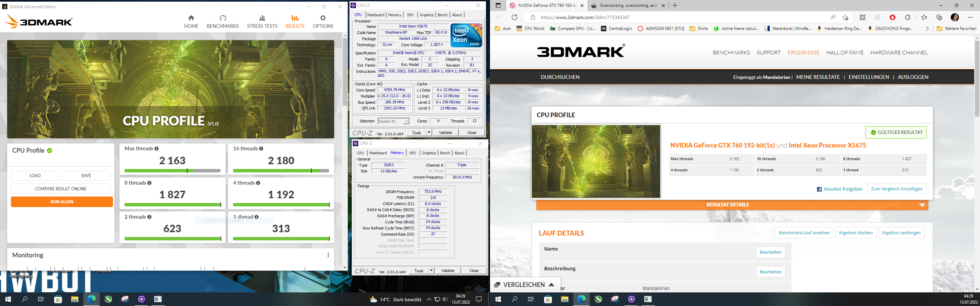Image resolution: width=980 pixels, height=306 pixels.
Task: Click the info icon beside 8 threads
Action: [x=149, y=183]
